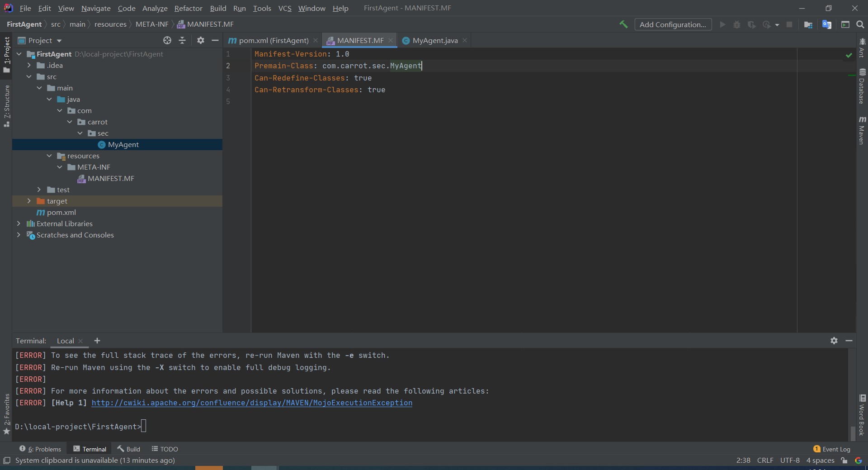The height and width of the screenshot is (470, 868).
Task: Expand the .idea folder
Action: (29, 65)
